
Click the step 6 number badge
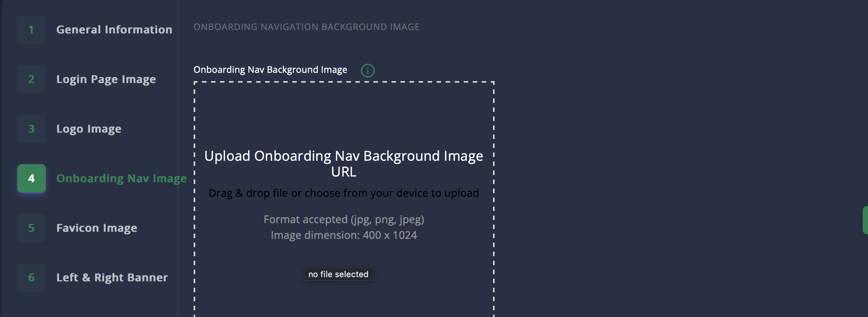[x=32, y=278]
